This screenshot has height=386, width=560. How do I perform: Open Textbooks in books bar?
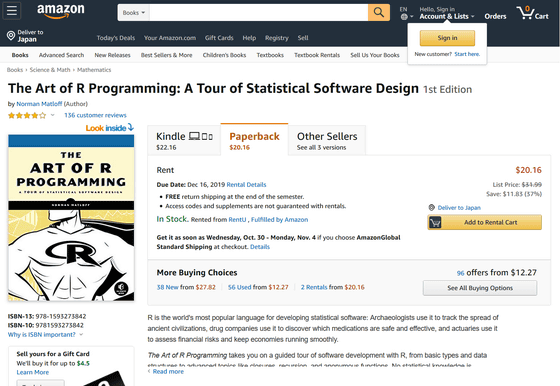point(270,55)
